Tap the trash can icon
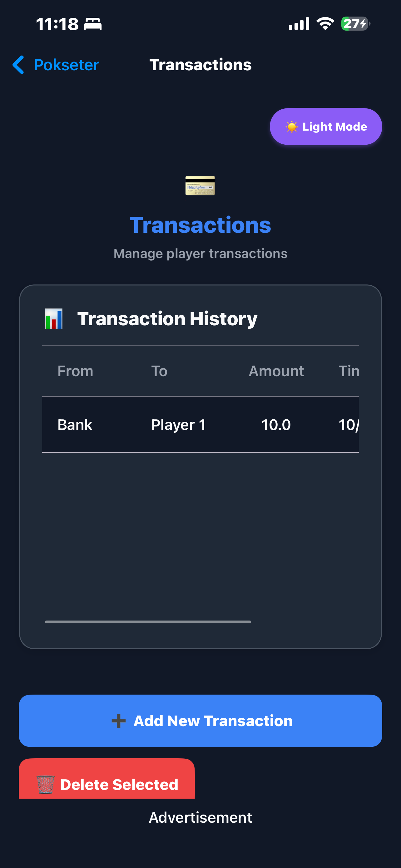401x868 pixels. [46, 784]
